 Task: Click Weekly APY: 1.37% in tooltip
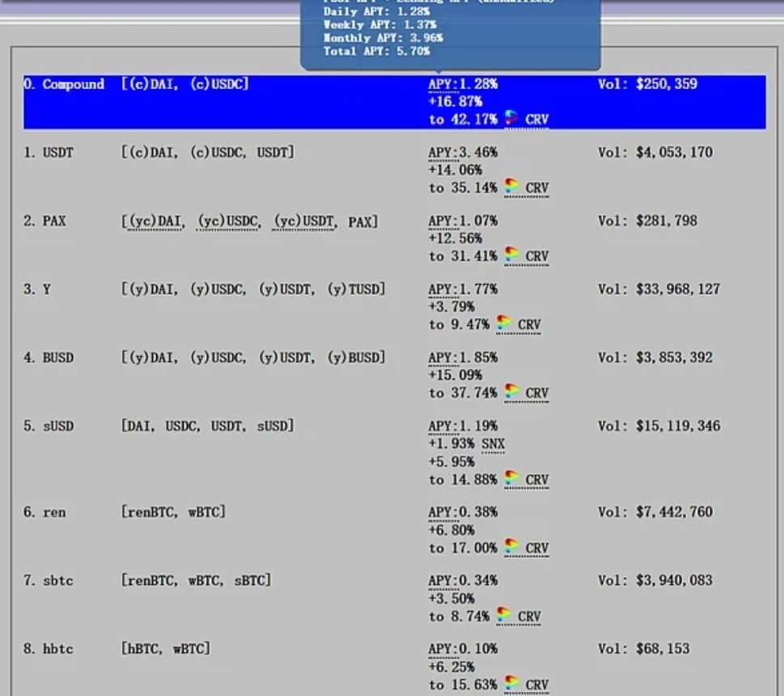pos(379,24)
